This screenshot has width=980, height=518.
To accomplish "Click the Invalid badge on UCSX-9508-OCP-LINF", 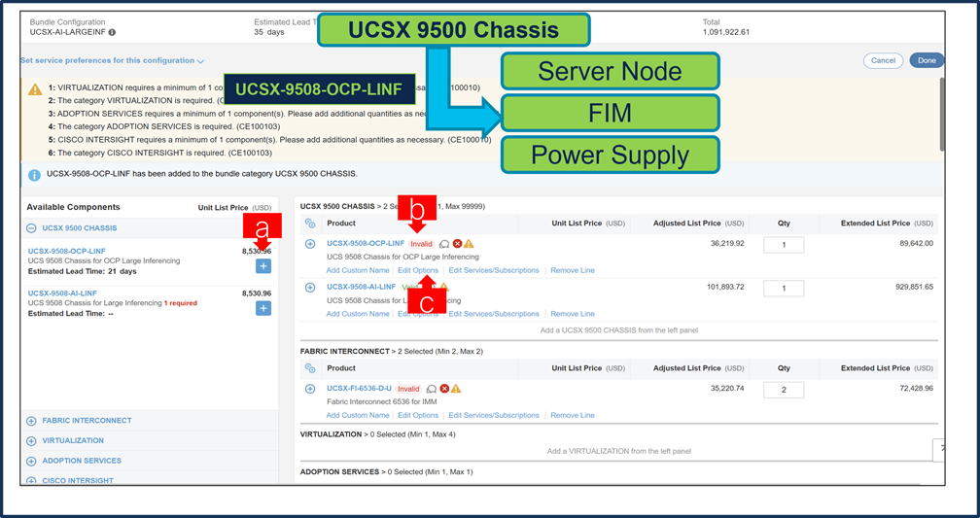I will point(421,244).
